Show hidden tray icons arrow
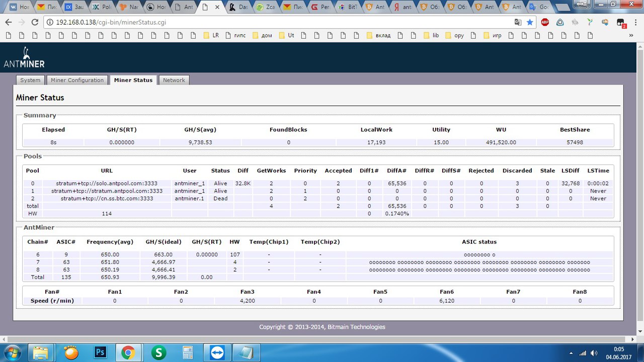The width and height of the screenshot is (644, 362). coord(570,353)
